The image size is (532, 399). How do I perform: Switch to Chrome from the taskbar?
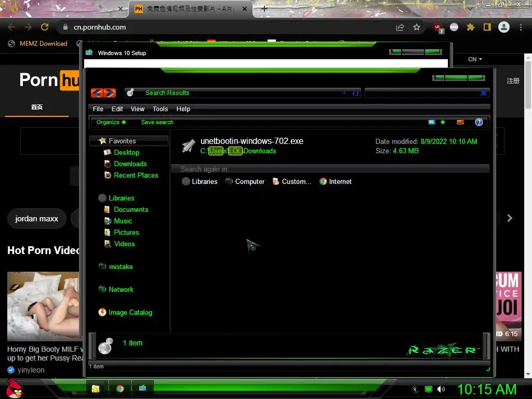[x=120, y=389]
